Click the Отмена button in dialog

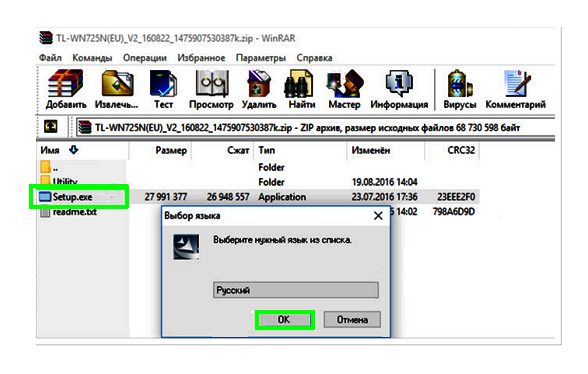(352, 320)
